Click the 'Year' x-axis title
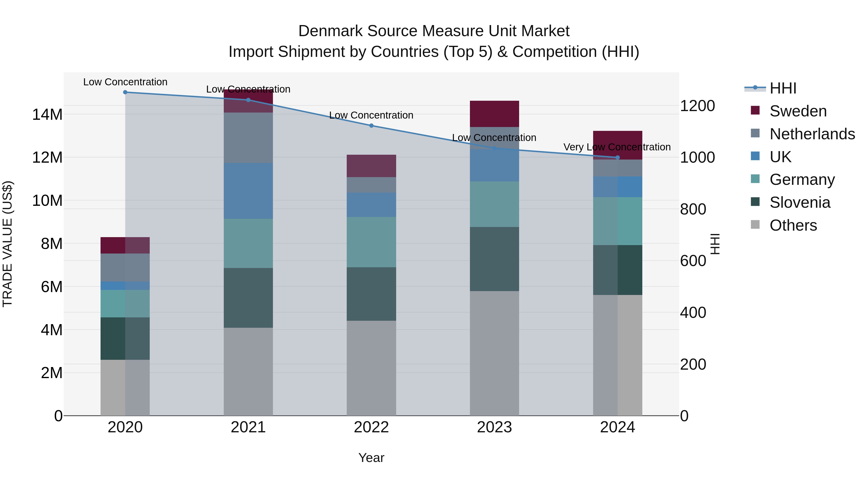Image resolution: width=868 pixels, height=488 pixels. (x=371, y=458)
